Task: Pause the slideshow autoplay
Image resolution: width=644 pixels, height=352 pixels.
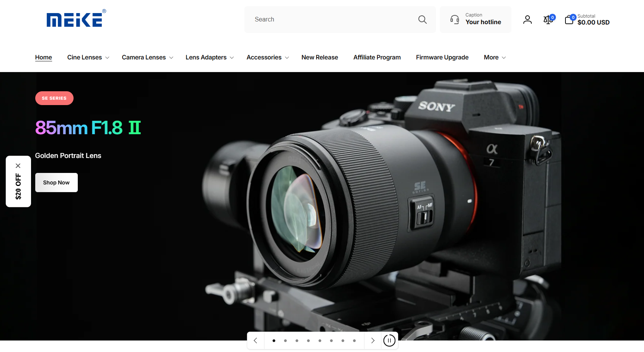Action: pyautogui.click(x=389, y=340)
